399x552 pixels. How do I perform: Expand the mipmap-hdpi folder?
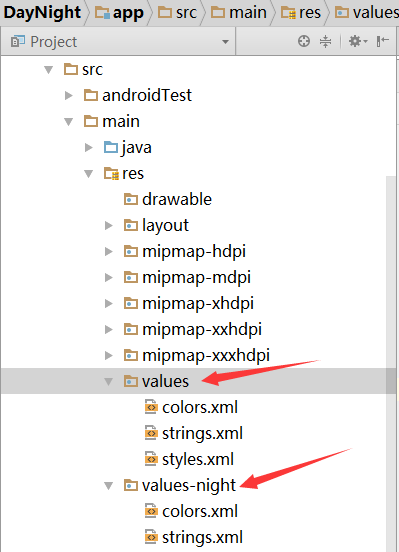(x=109, y=251)
